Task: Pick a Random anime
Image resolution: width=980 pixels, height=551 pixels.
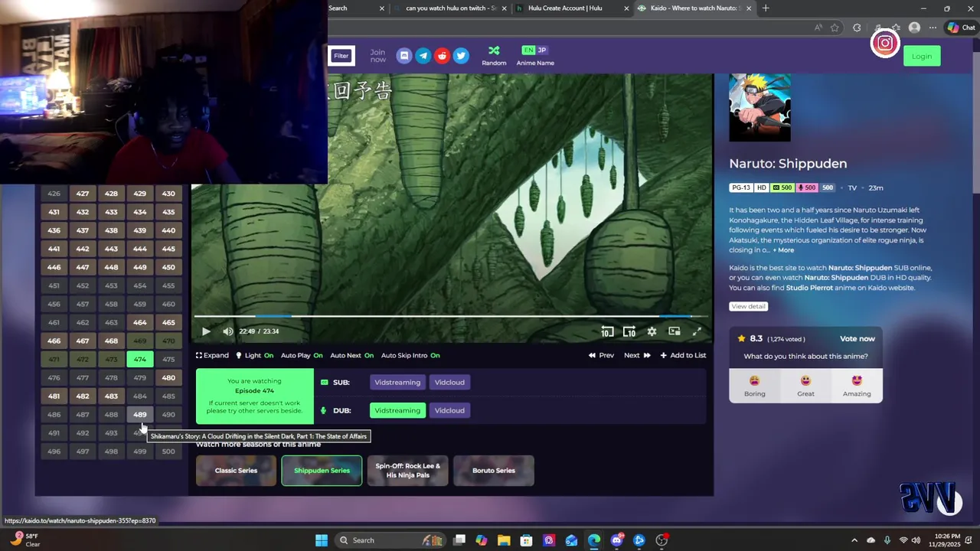Action: (x=494, y=56)
